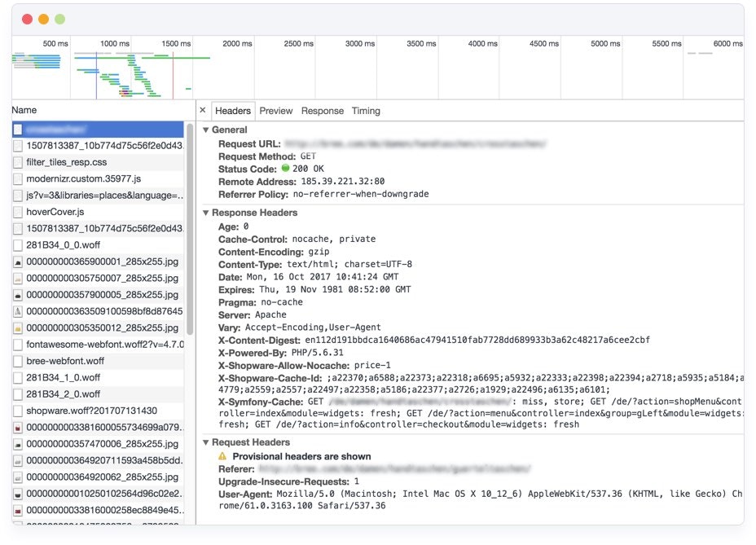Click the stylesheet icon beside filter_tiles_resp.css
The image size is (756, 545).
(x=18, y=163)
